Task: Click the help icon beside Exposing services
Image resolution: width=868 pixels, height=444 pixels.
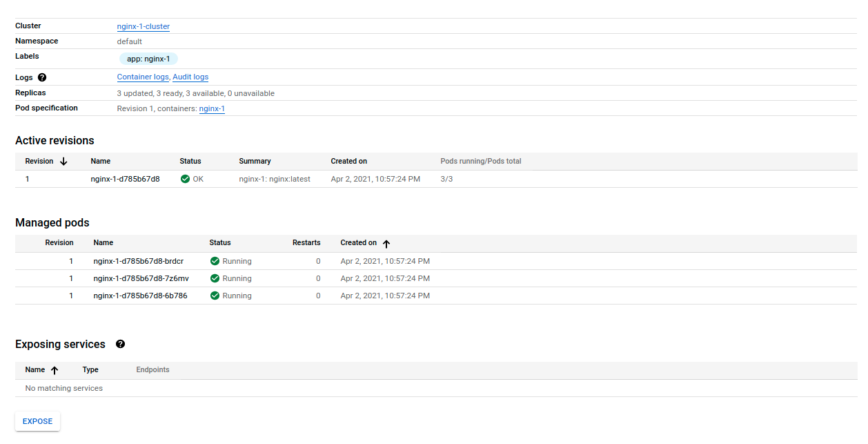Action: point(121,344)
